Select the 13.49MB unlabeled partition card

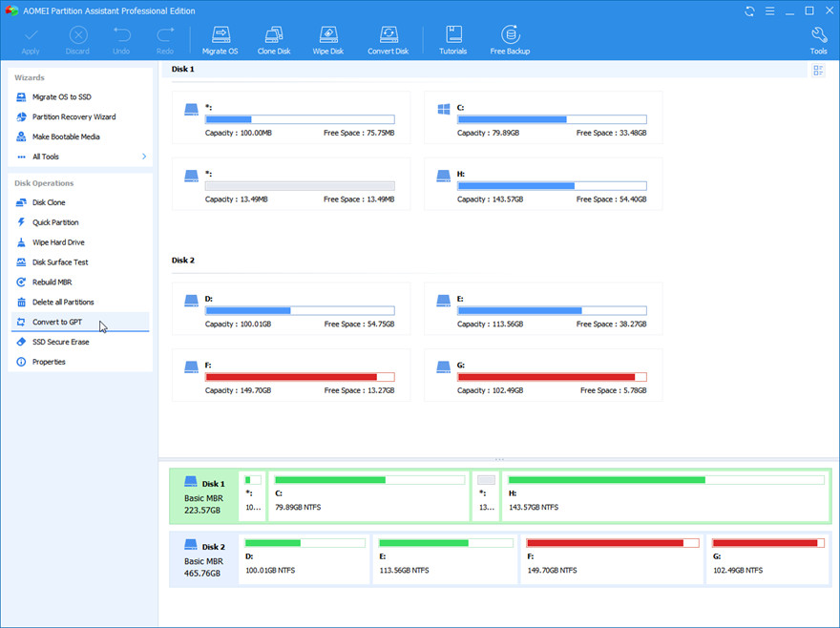tap(291, 184)
